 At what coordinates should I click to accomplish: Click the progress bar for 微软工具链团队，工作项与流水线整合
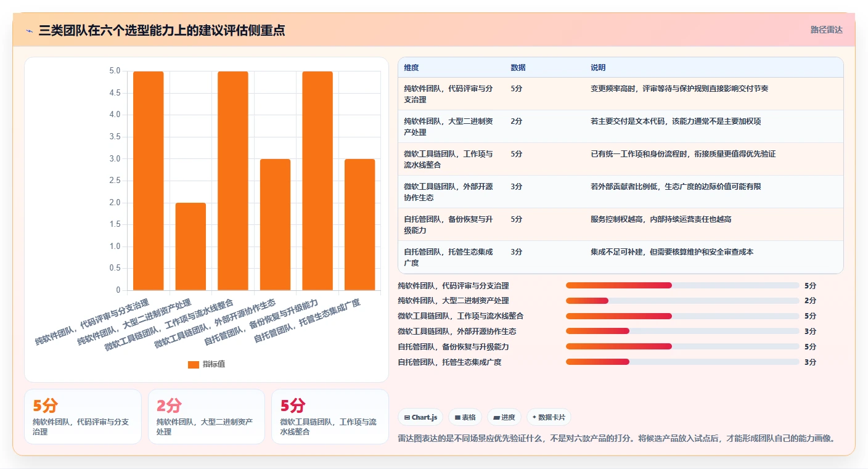pos(682,316)
